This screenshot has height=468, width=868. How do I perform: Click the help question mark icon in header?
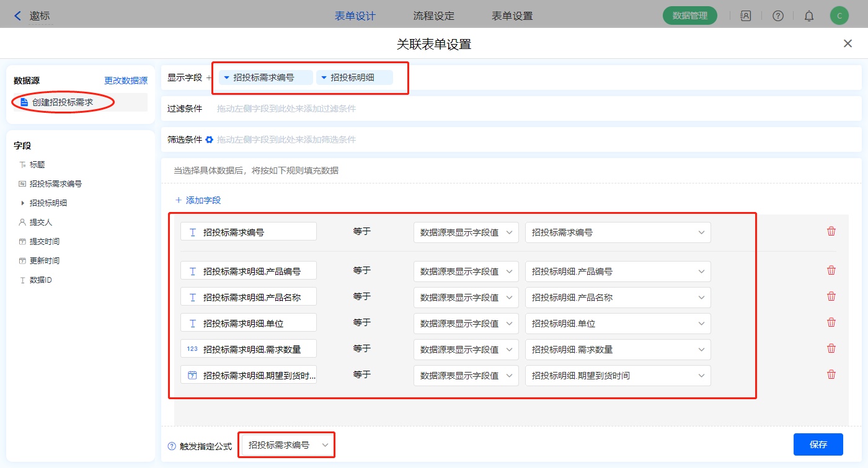(777, 16)
